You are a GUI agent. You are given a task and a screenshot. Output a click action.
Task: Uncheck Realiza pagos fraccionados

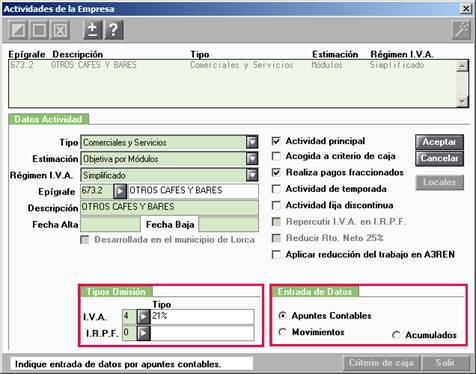tap(276, 172)
